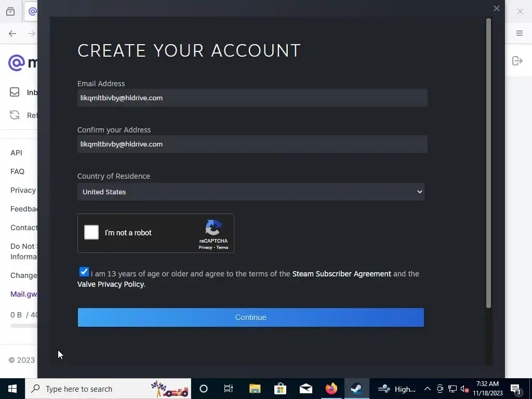
Task: Open the notification center icon
Action: point(516,389)
